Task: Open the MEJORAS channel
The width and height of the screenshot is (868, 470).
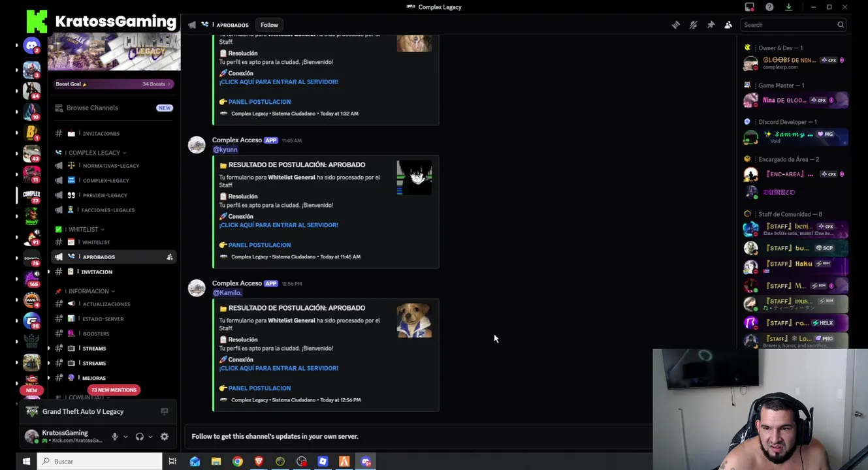Action: (x=114, y=378)
